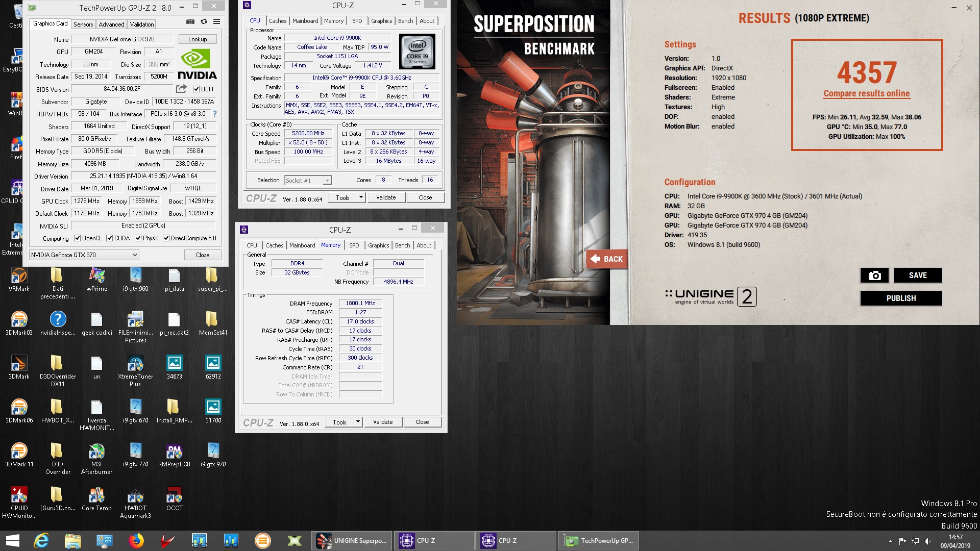Open the VRMark desktop shortcut
Screen dimensions: 980x551
click(x=19, y=280)
